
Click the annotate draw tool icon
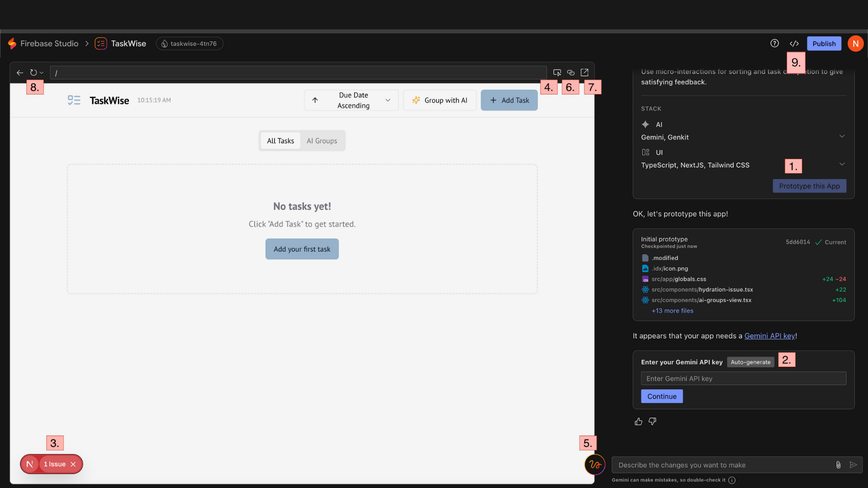[595, 465]
